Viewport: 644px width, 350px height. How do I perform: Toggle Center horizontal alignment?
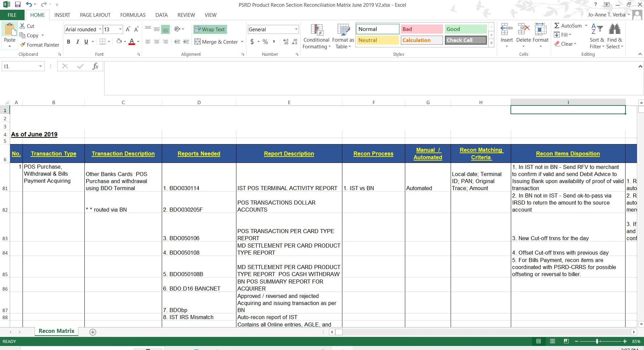tap(157, 42)
